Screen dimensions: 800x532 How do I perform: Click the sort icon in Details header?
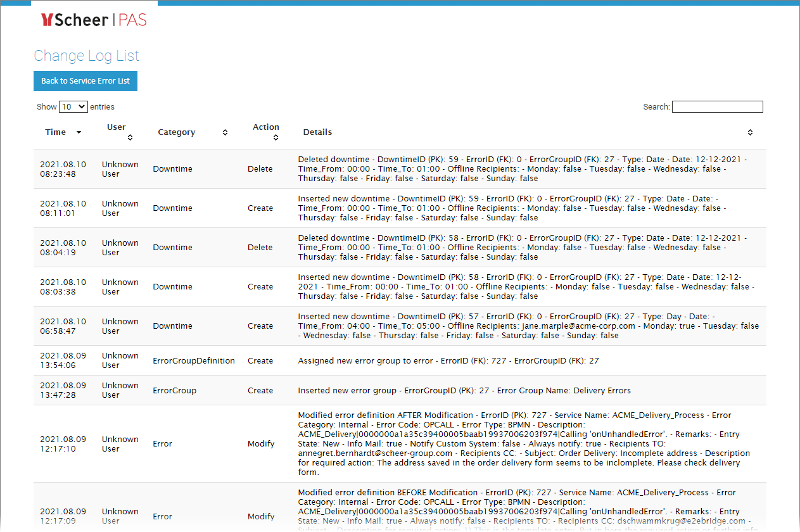tap(750, 132)
